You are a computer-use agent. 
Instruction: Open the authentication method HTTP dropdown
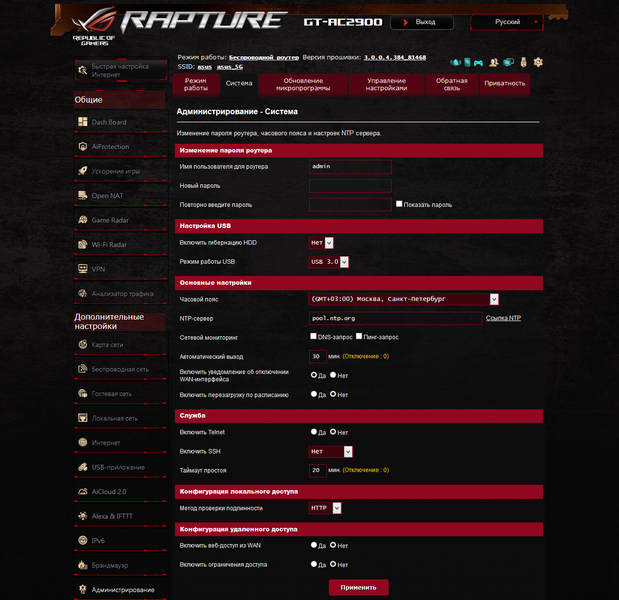tap(325, 508)
